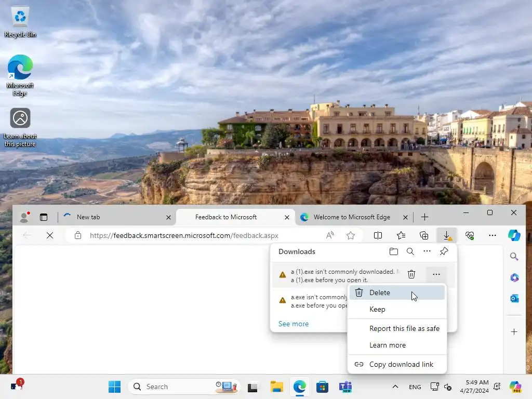Click the taskbar Search box
The width and height of the screenshot is (532, 399).
pos(184,387)
